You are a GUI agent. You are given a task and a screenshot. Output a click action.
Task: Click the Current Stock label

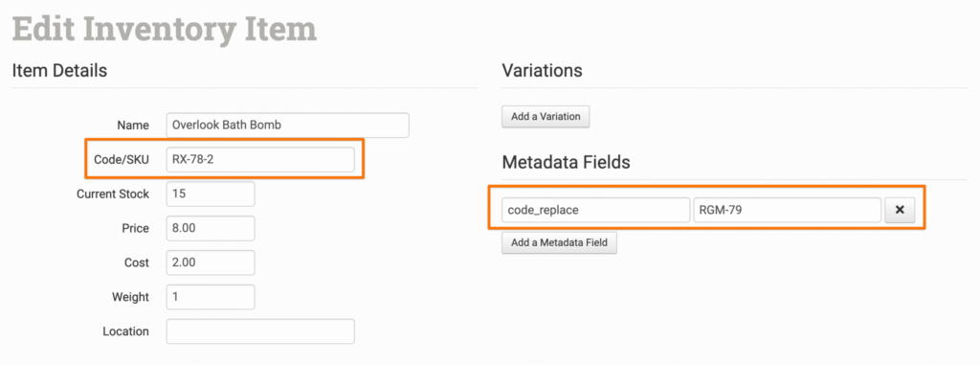113,194
